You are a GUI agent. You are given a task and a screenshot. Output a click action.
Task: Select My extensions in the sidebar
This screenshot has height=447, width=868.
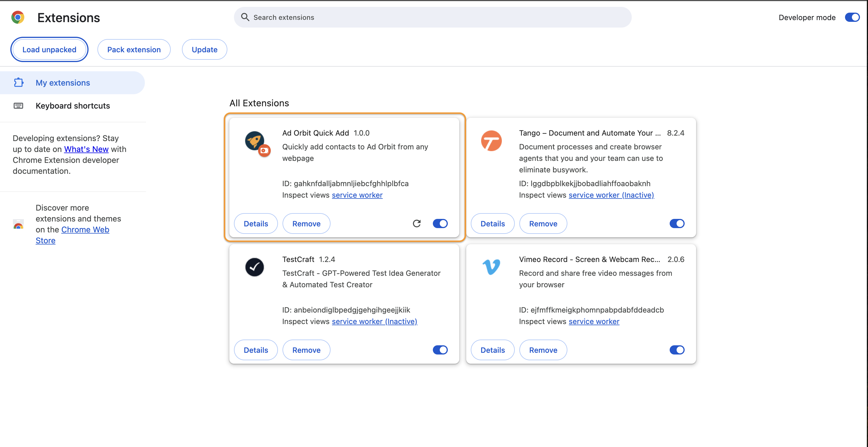[x=63, y=82]
